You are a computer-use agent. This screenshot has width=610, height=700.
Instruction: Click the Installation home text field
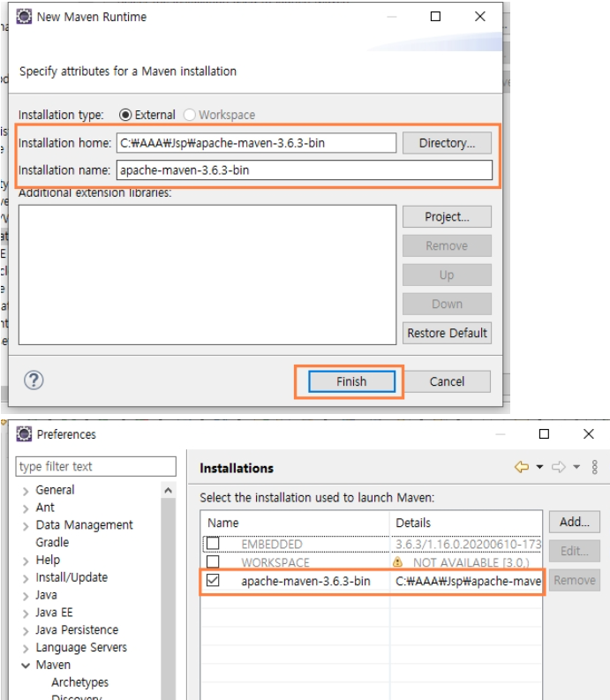[x=256, y=143]
